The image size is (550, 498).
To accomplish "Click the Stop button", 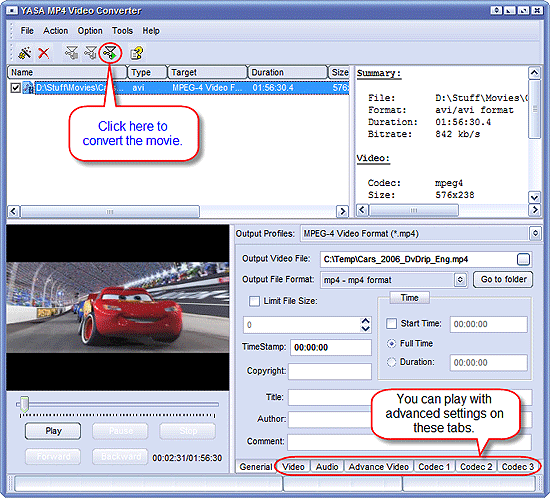I will click(188, 431).
